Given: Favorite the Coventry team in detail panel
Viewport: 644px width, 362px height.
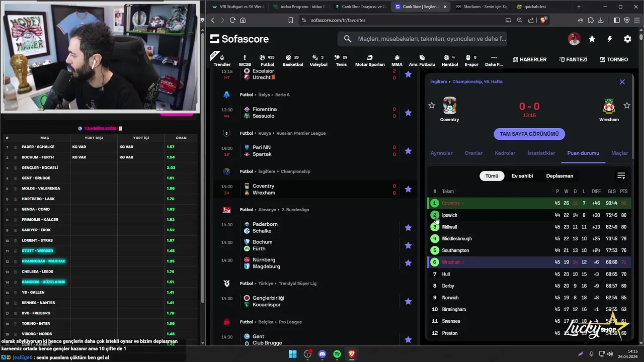Looking at the screenshot, I should (431, 106).
